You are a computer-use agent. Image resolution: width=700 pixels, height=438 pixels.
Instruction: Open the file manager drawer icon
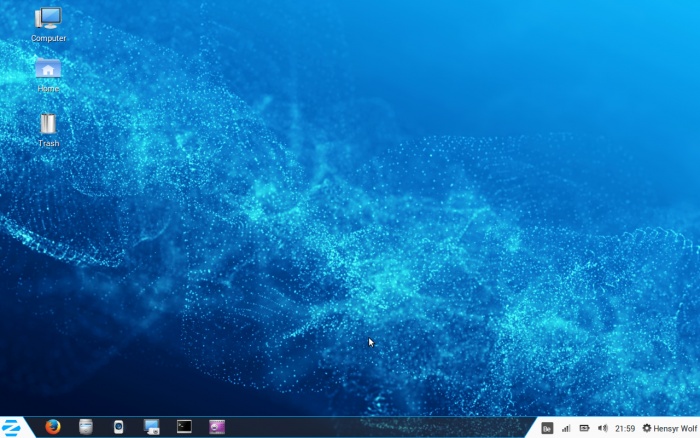[86, 427]
